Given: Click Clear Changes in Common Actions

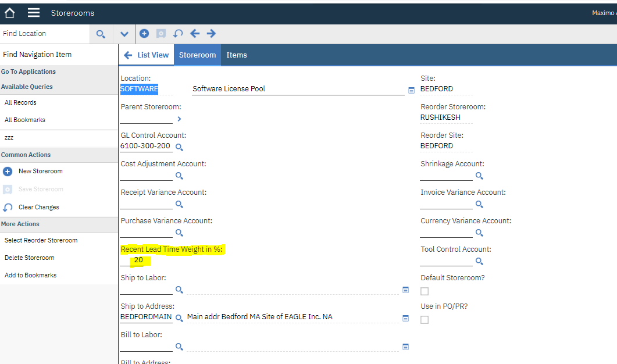Looking at the screenshot, I should [x=38, y=207].
